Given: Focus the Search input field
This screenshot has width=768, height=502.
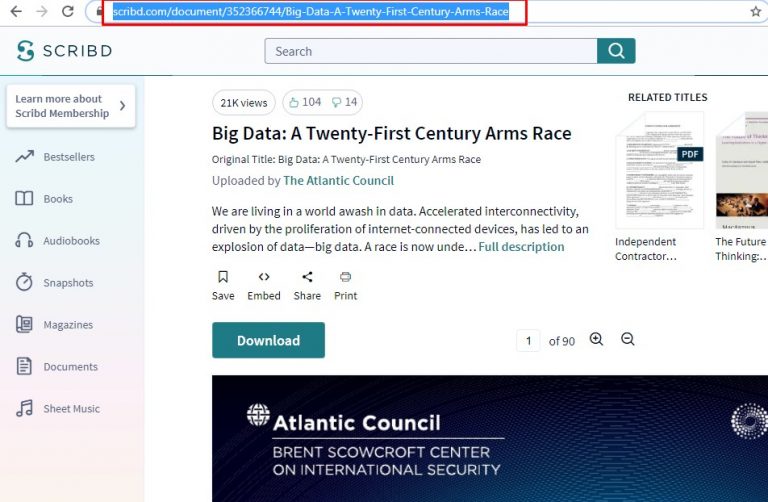Looking at the screenshot, I should click(431, 51).
